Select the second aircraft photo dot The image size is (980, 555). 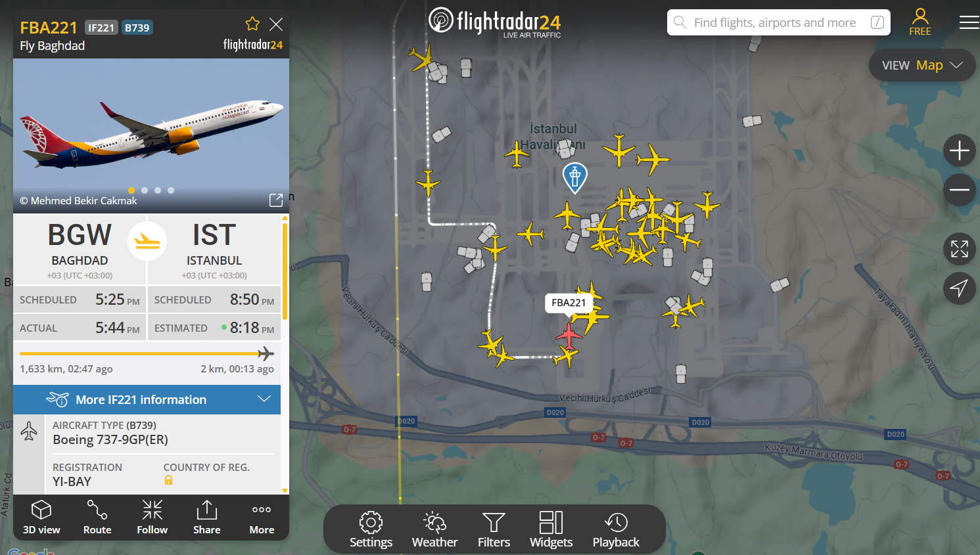(x=145, y=190)
